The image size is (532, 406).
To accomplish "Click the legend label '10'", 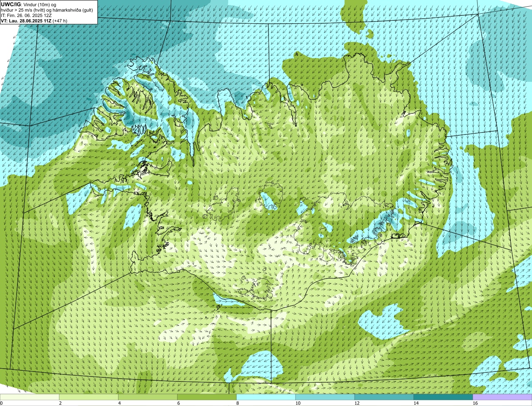I will coord(298,403).
